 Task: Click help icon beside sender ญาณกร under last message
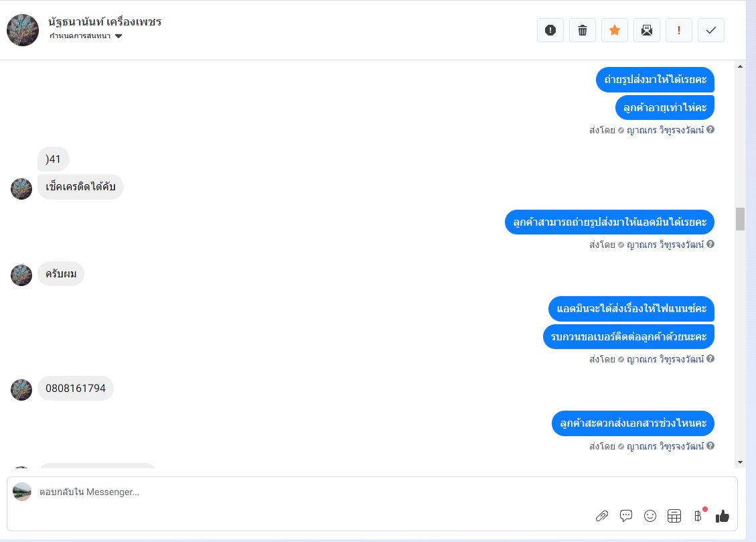pos(710,446)
